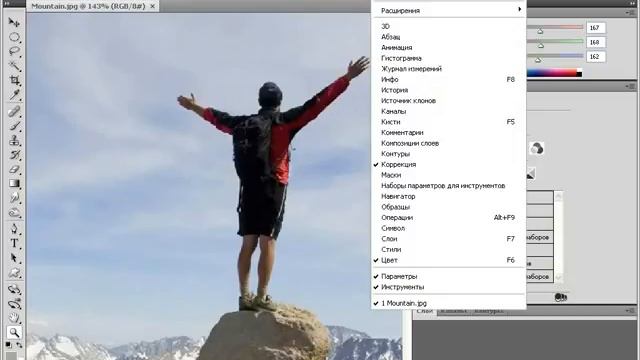Select the Brush tool
The height and width of the screenshot is (360, 640).
[x=14, y=126]
